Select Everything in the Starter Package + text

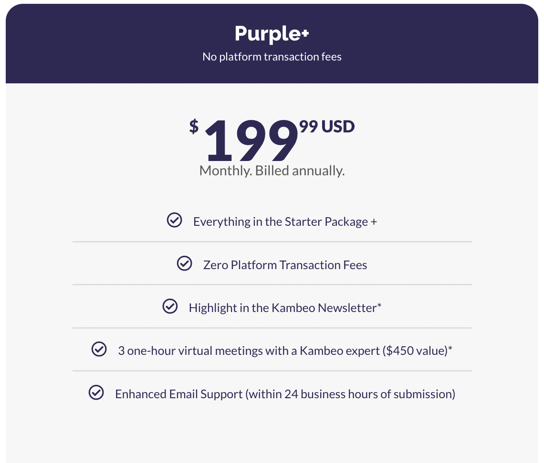[x=285, y=222]
